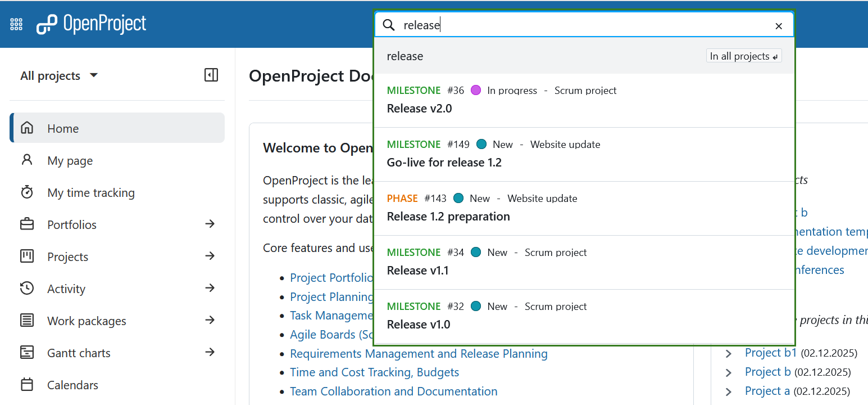Click the Work packages list icon
868x405 pixels.
[26, 321]
